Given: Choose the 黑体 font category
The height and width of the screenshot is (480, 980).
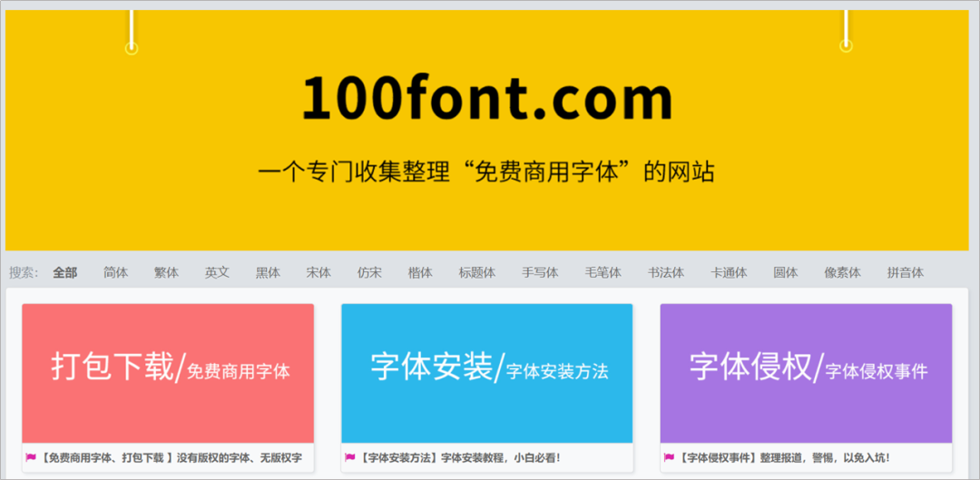Looking at the screenshot, I should (x=269, y=272).
